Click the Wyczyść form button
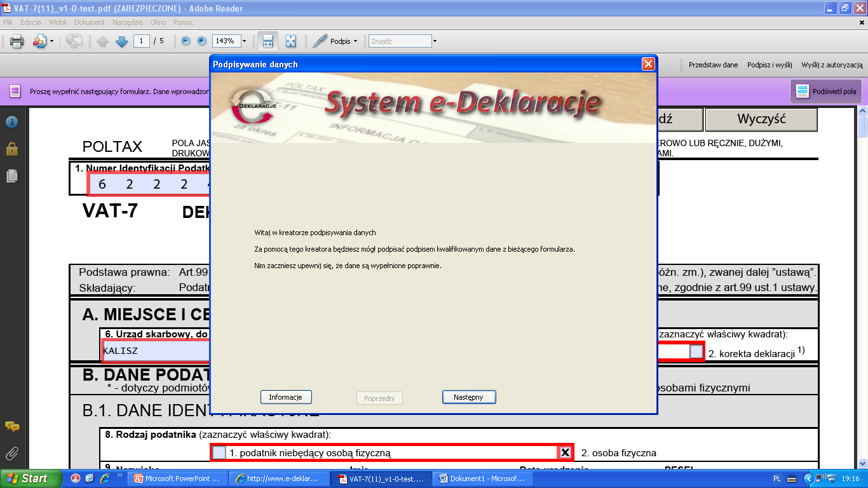 tap(761, 119)
